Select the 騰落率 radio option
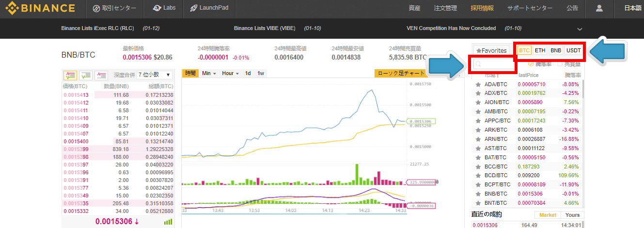Image resolution: width=644 pixels, height=228 pixels. 530,64
